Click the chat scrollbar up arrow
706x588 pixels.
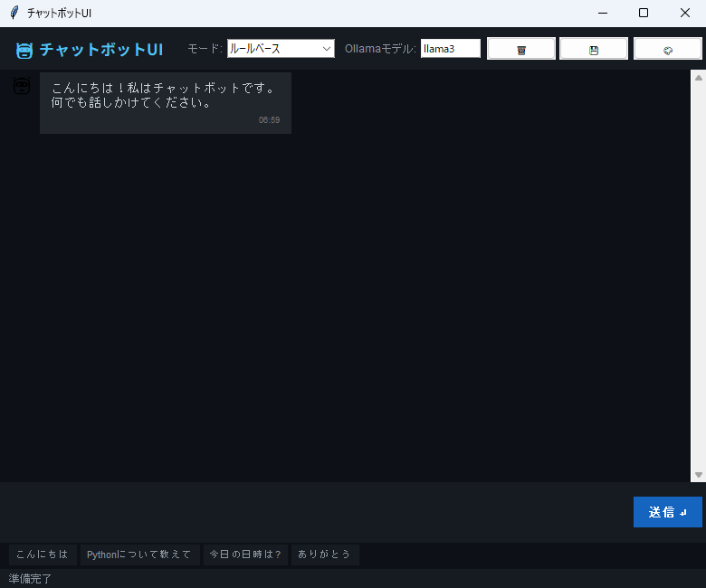tap(699, 78)
